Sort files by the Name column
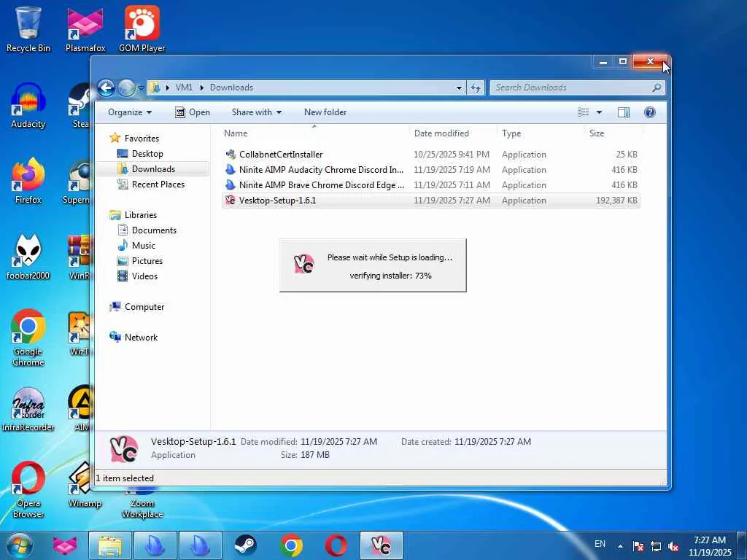Viewport: 747px width, 560px height. (x=314, y=133)
